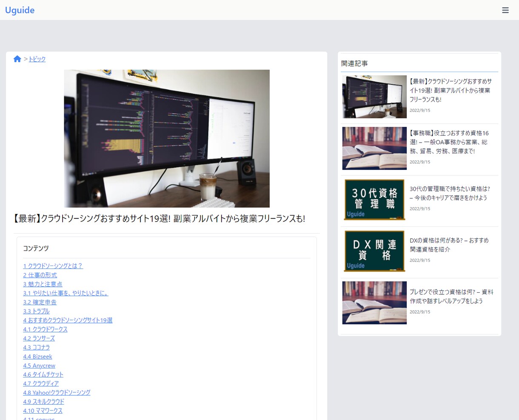Open related article 30代の管理職で持ちたい資格は?
519x420 pixels.
click(x=450, y=193)
